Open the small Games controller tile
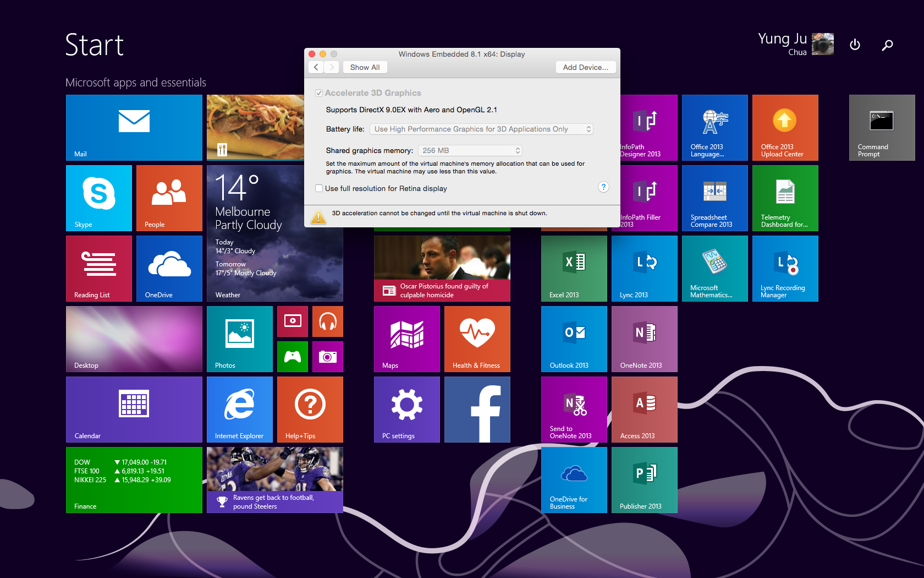 point(293,357)
